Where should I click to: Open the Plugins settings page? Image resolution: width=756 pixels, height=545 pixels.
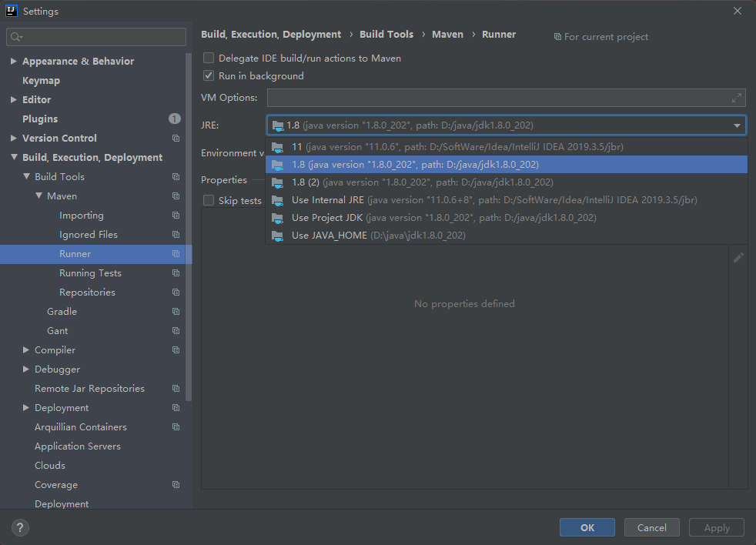pos(40,119)
